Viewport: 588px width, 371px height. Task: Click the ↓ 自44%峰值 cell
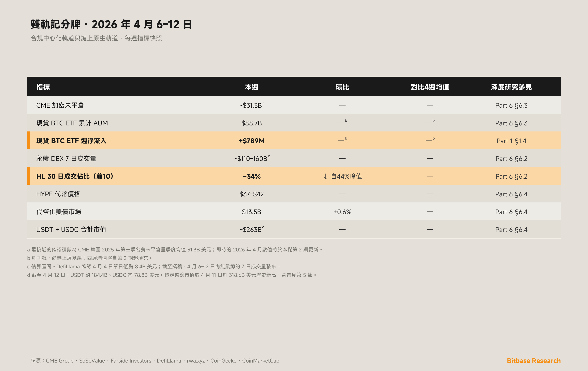342,176
